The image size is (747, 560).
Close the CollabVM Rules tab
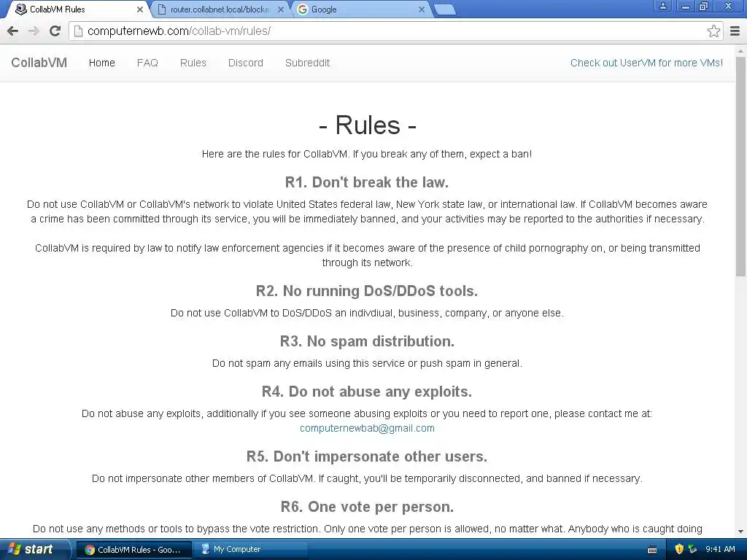140,9
